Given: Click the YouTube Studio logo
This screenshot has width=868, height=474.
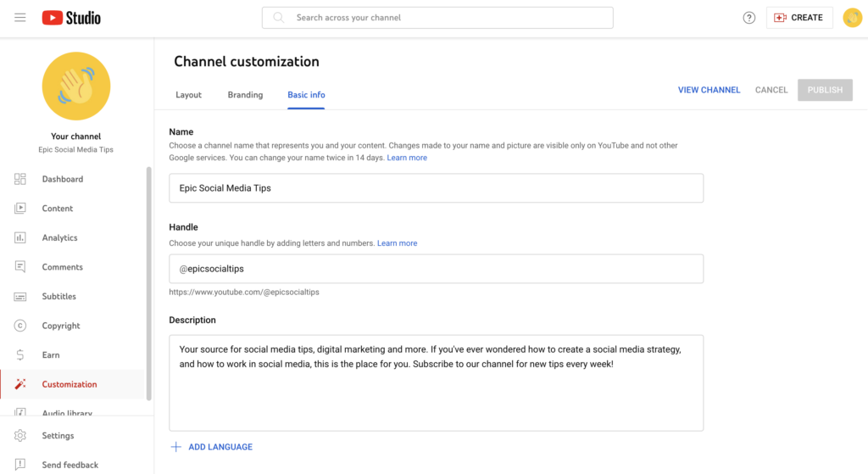Looking at the screenshot, I should tap(71, 18).
